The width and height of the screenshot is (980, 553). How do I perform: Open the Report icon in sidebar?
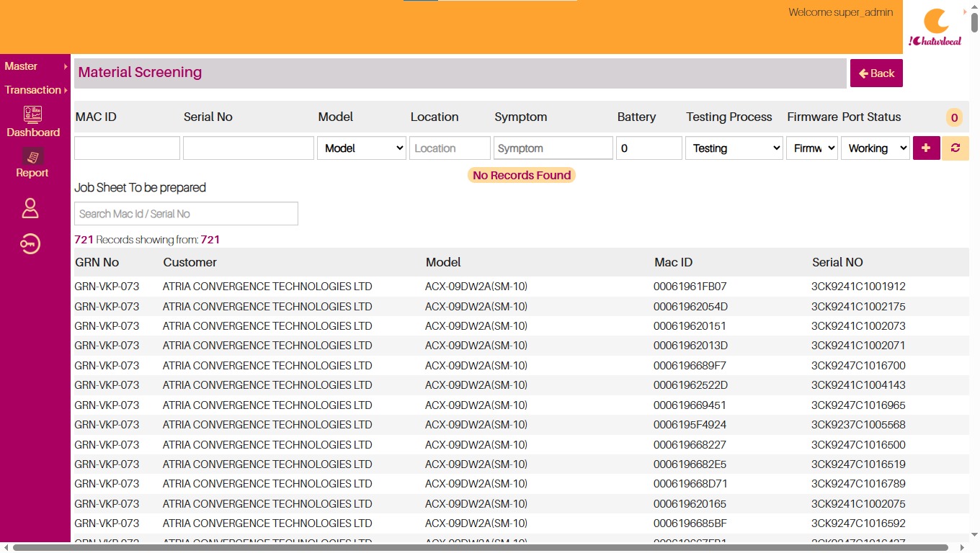[x=32, y=156]
